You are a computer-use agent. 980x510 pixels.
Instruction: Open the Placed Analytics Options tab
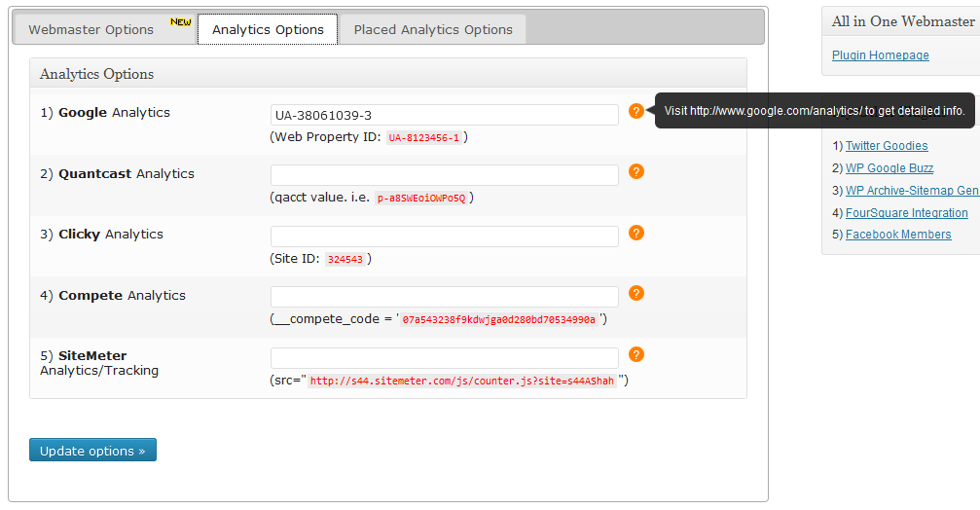(x=433, y=29)
